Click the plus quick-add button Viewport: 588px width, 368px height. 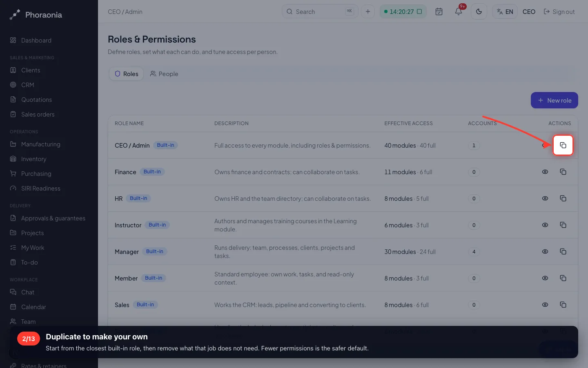tap(368, 11)
